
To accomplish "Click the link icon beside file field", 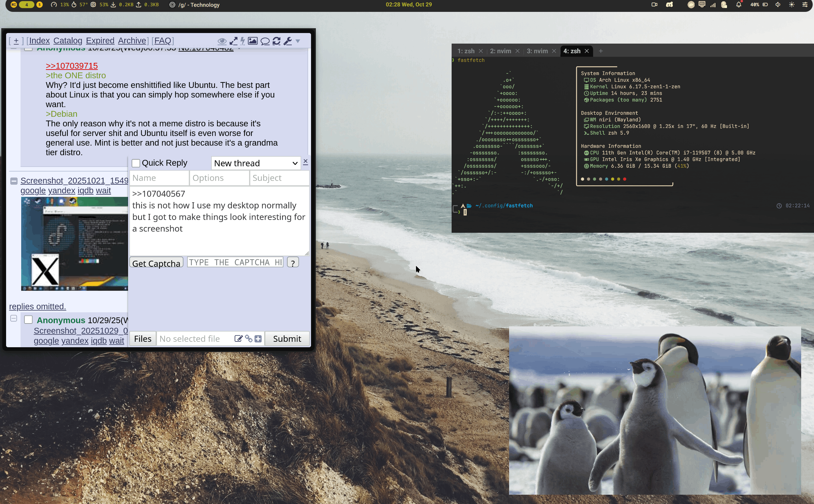I will [248, 339].
